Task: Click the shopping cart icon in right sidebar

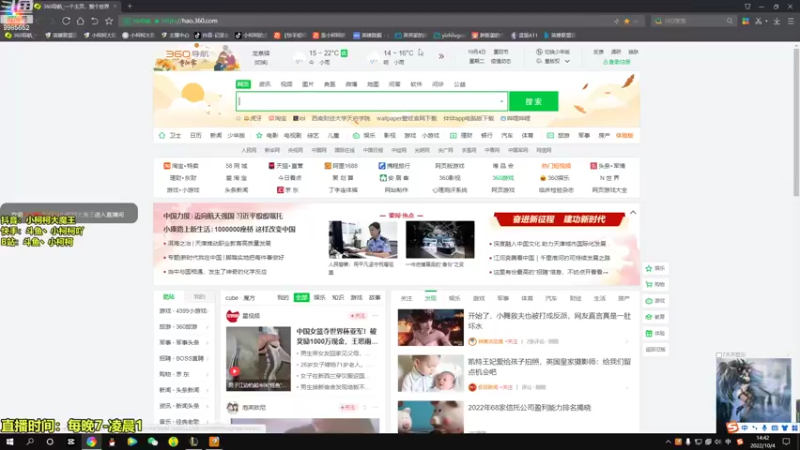Action: pyautogui.click(x=649, y=284)
